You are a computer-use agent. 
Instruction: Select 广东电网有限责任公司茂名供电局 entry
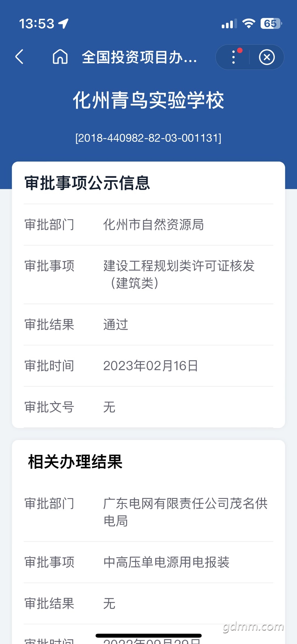[x=185, y=512]
